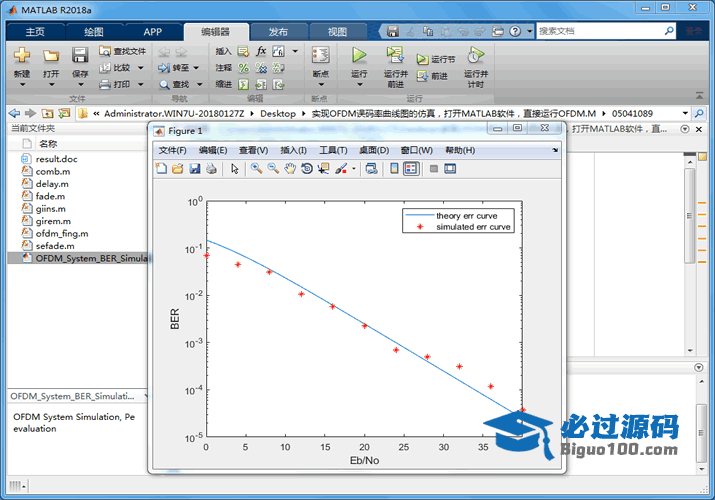Expand the address path dropdown arrow

[x=685, y=113]
